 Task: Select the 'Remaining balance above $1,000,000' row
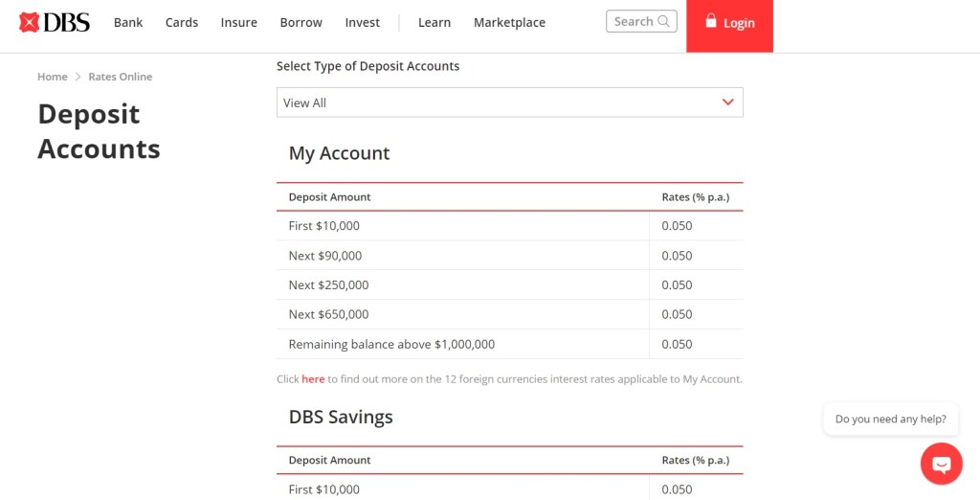(x=391, y=344)
